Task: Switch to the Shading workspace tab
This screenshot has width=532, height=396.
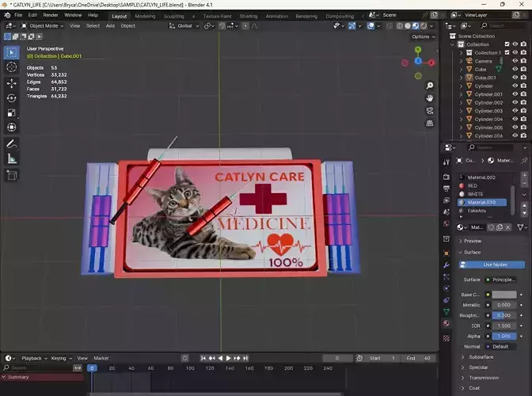Action: pyautogui.click(x=249, y=16)
